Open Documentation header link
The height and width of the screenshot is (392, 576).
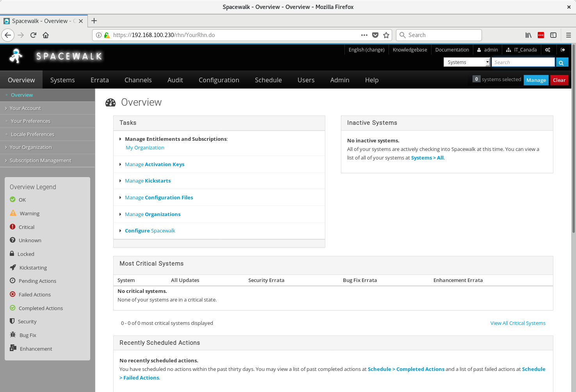click(x=452, y=50)
